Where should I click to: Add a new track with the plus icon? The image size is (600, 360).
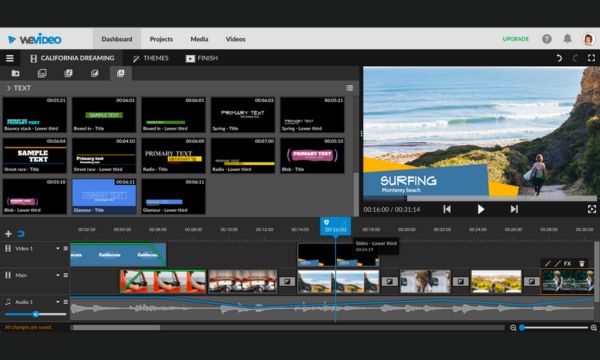pos(8,233)
